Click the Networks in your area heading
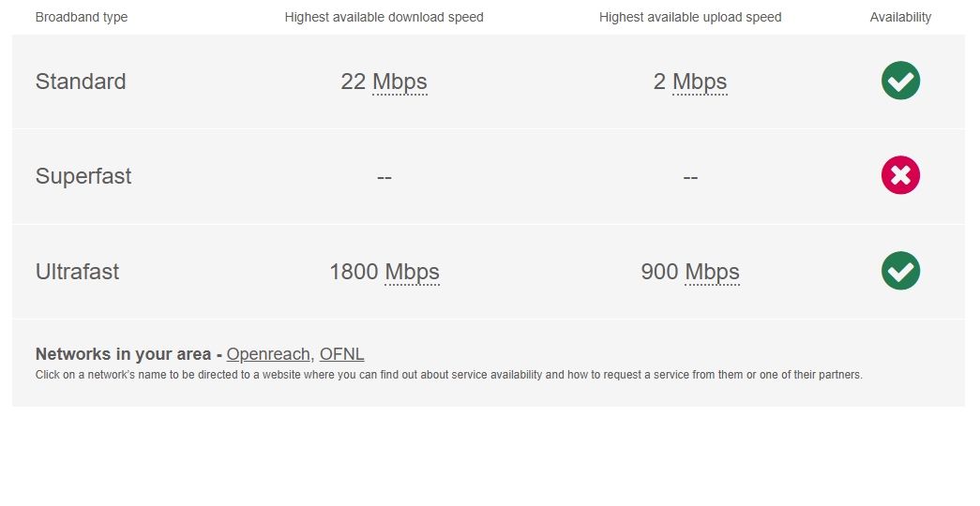 tap(125, 354)
